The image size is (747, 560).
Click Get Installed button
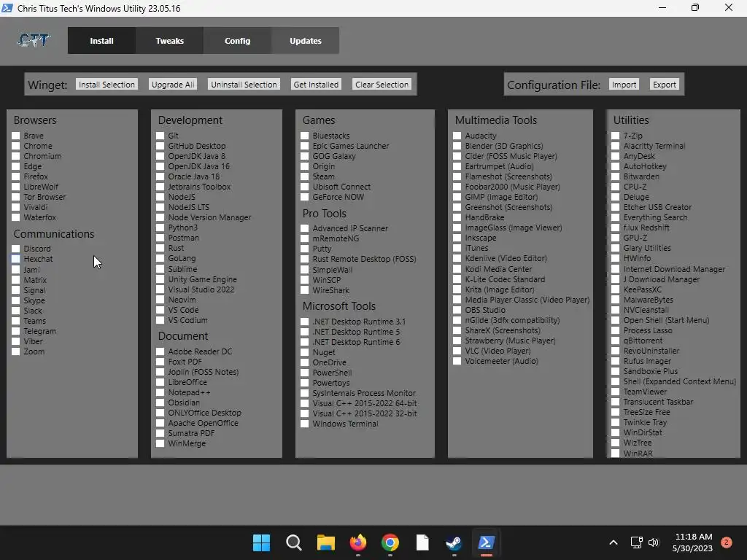click(316, 85)
